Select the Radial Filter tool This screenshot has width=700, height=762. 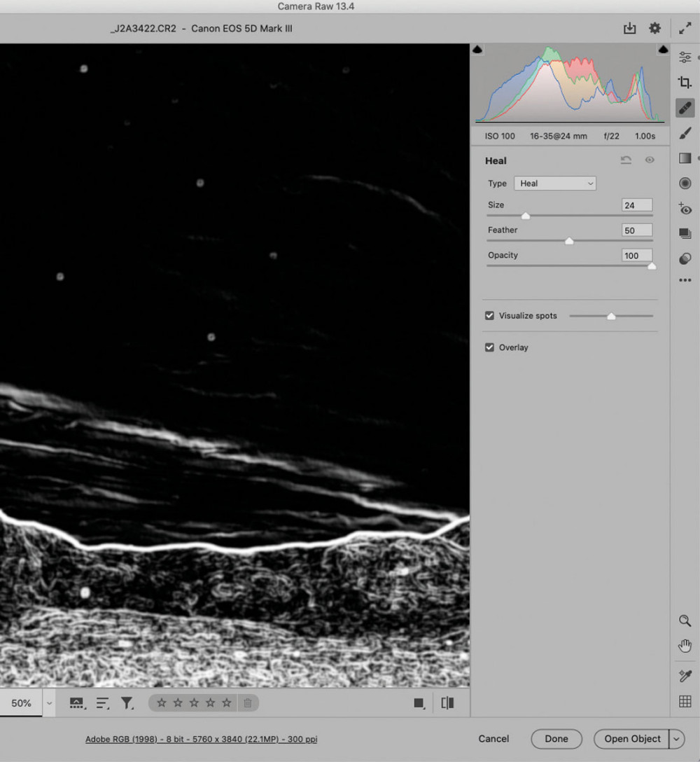click(685, 183)
